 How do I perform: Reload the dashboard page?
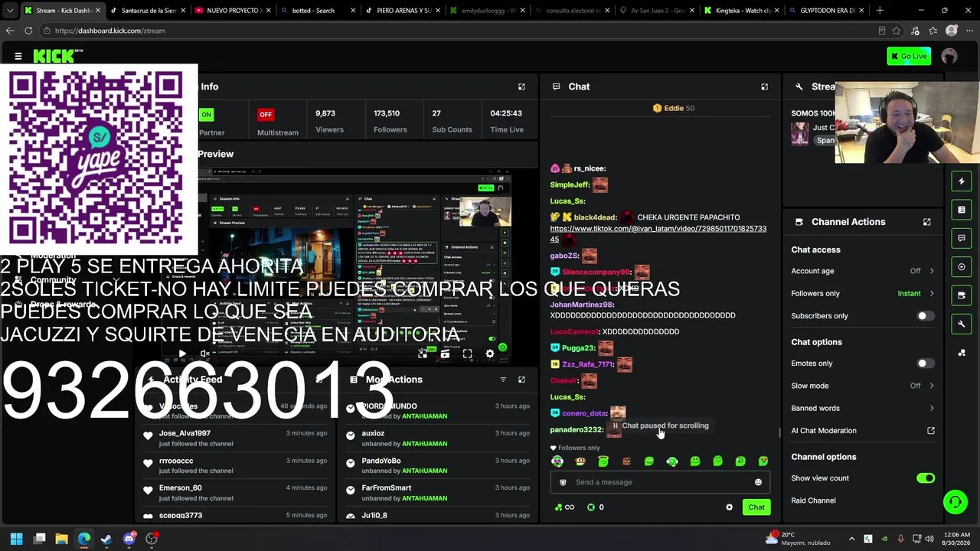[28, 31]
